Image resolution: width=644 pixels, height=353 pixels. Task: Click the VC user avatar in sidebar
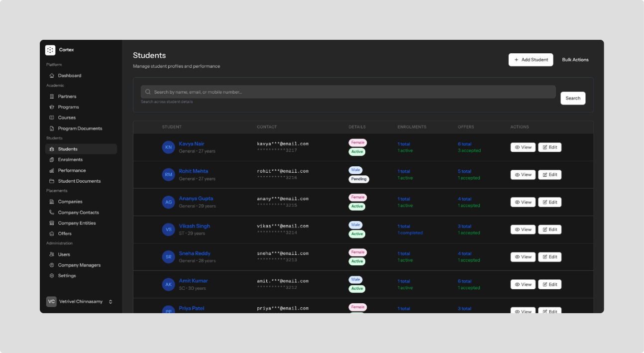click(x=51, y=302)
